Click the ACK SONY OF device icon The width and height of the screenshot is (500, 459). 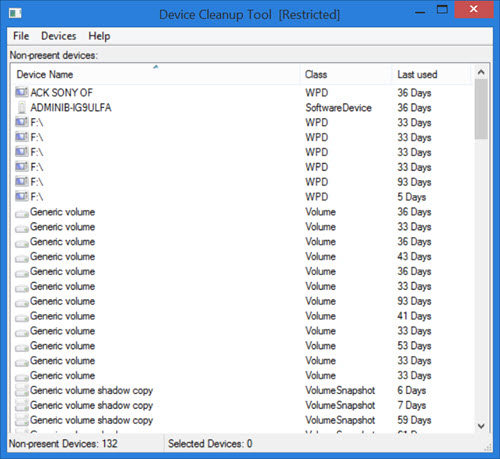pos(22,92)
